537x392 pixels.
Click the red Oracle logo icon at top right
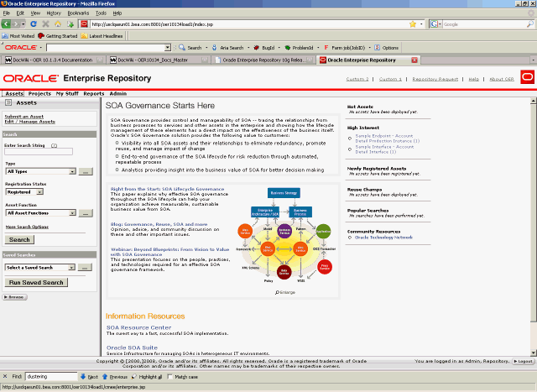click(x=527, y=77)
